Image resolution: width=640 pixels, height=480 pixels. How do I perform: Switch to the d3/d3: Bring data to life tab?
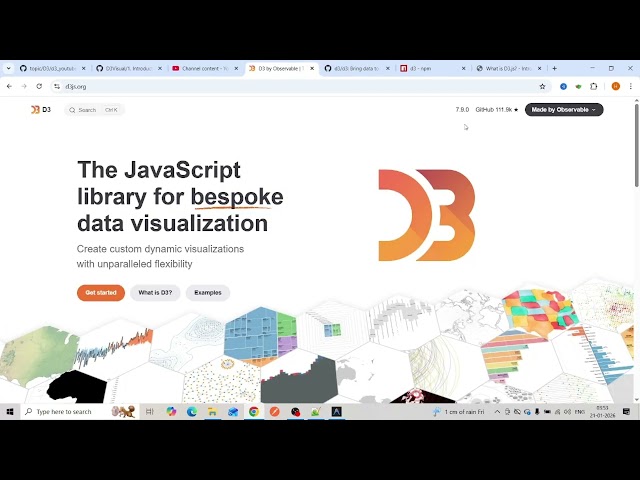[358, 68]
